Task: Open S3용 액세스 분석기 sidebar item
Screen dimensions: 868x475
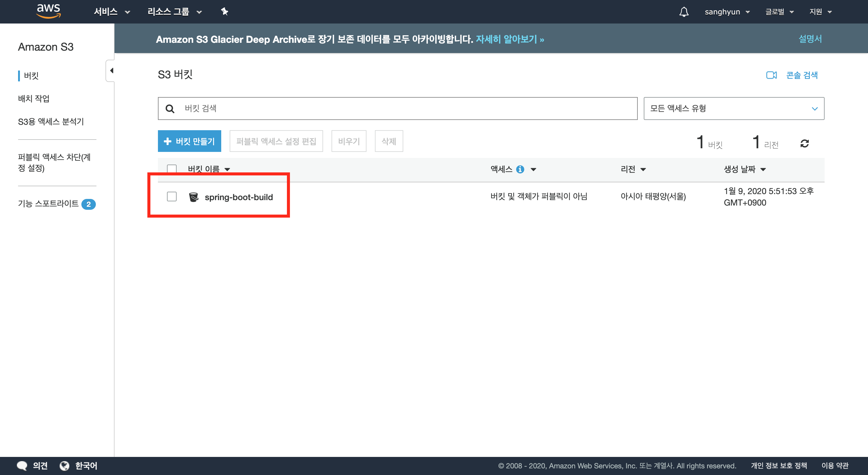Action: point(51,121)
